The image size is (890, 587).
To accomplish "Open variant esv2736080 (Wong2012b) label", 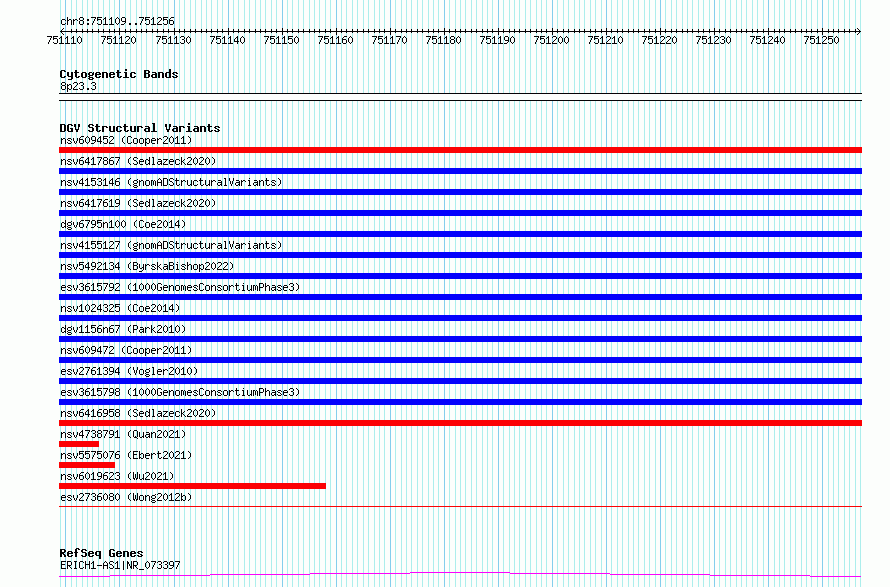I will point(126,497).
